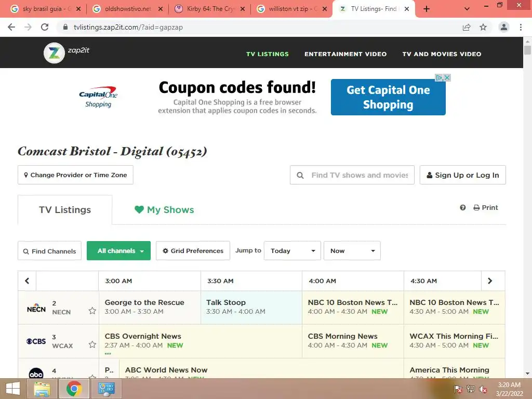The width and height of the screenshot is (532, 399).
Task: Click the Action Center flag tray icon
Action: pyautogui.click(x=458, y=389)
